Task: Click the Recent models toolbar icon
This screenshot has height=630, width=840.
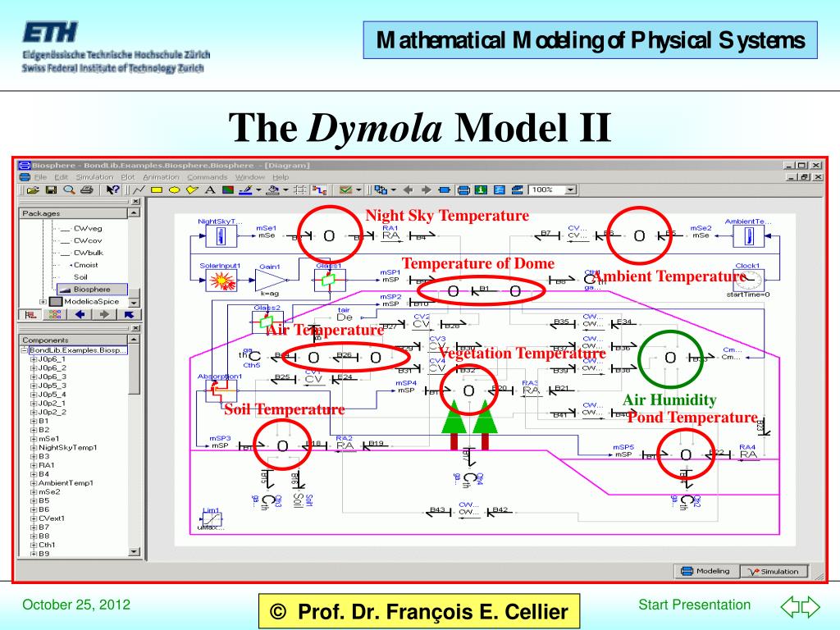Action: pos(381,189)
